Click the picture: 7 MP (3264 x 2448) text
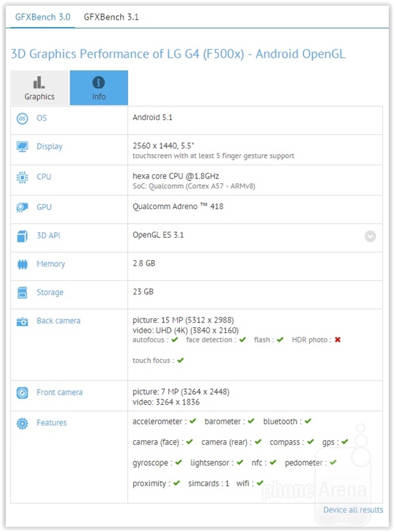This screenshot has height=532, width=394. (x=181, y=392)
